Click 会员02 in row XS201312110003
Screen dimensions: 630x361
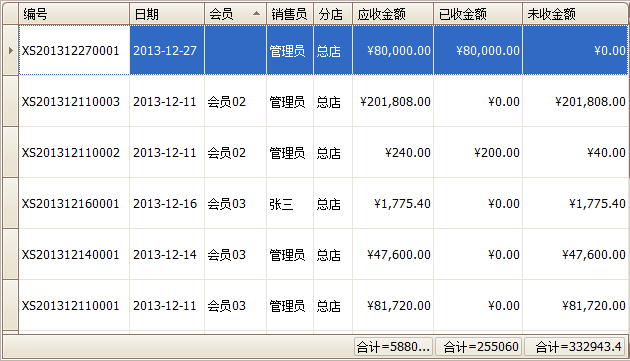(235, 101)
